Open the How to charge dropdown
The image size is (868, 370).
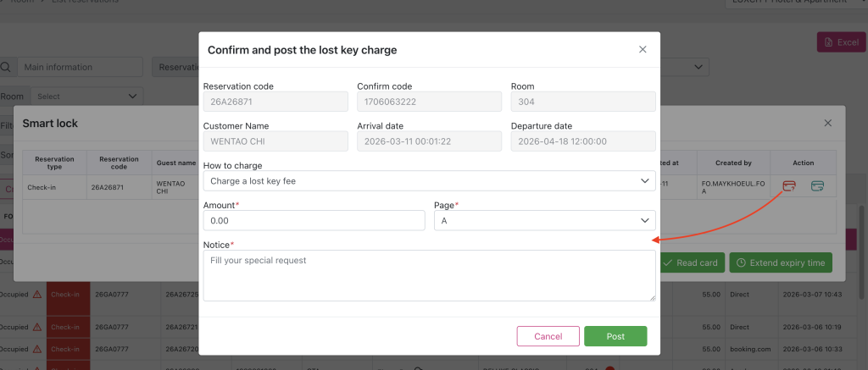coord(429,180)
